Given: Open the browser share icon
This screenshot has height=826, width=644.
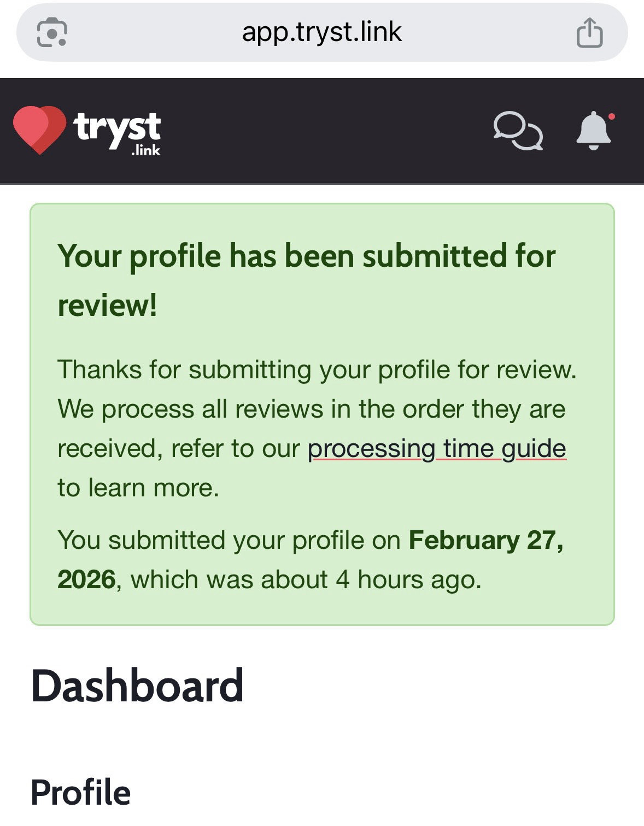Looking at the screenshot, I should (x=589, y=33).
